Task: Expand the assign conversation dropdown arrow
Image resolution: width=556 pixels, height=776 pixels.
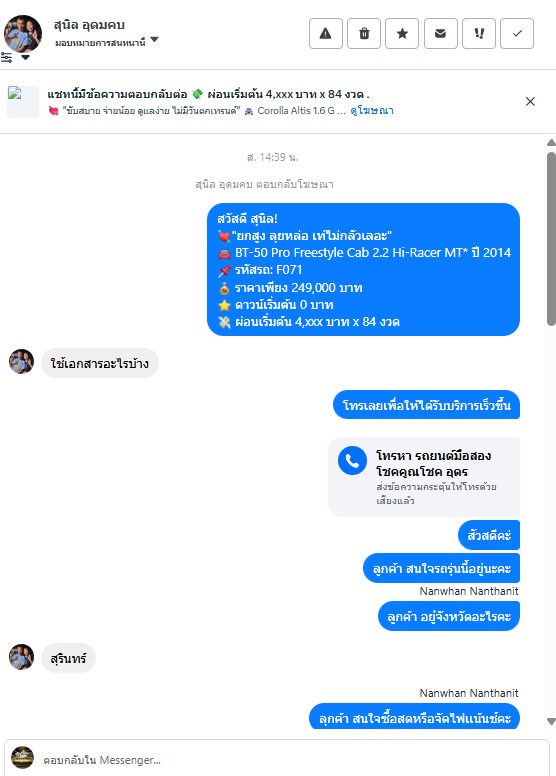Action: 154,40
